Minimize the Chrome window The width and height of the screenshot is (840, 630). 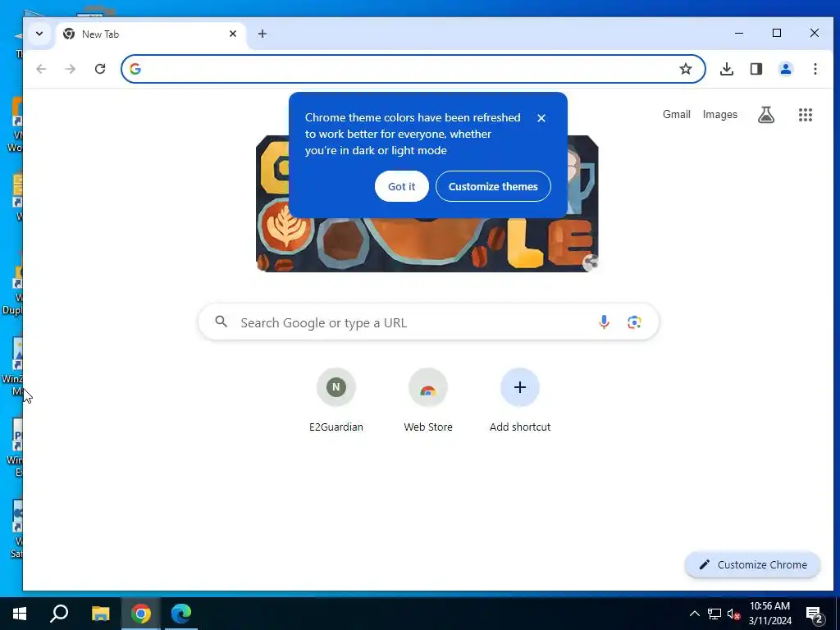[x=739, y=33]
